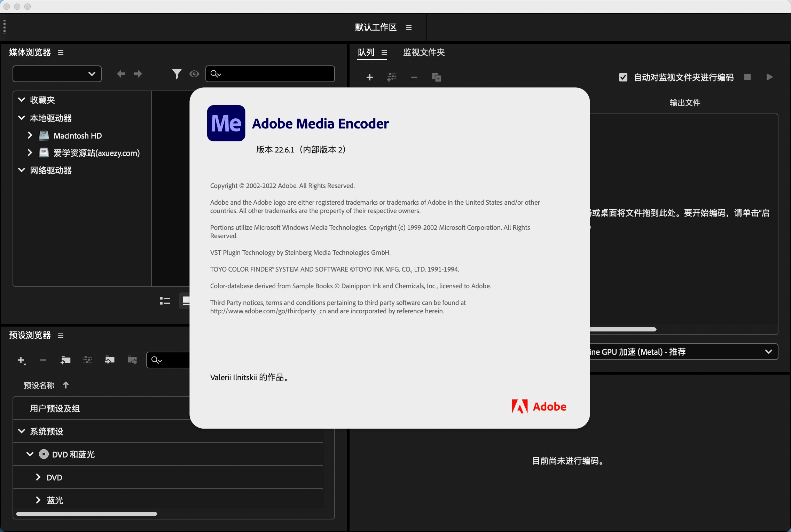Click the preset name sort arrow
This screenshot has height=532, width=791.
coord(66,385)
